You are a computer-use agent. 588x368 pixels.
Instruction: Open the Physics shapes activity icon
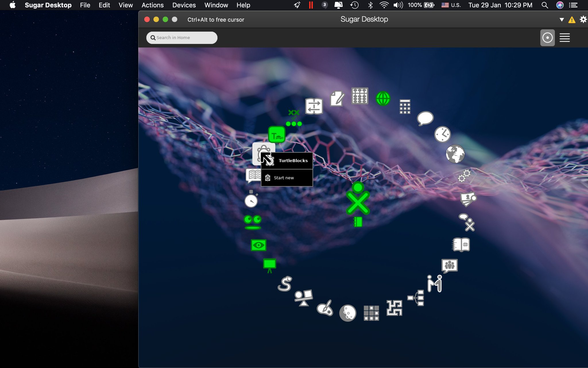pos(303,298)
